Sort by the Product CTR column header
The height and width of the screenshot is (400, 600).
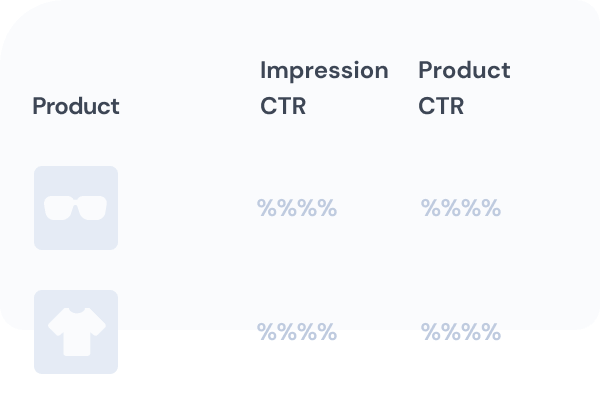(x=464, y=88)
